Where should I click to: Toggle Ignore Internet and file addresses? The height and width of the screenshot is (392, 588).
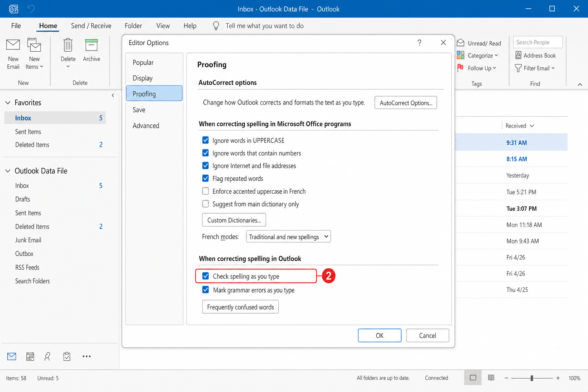click(x=206, y=165)
